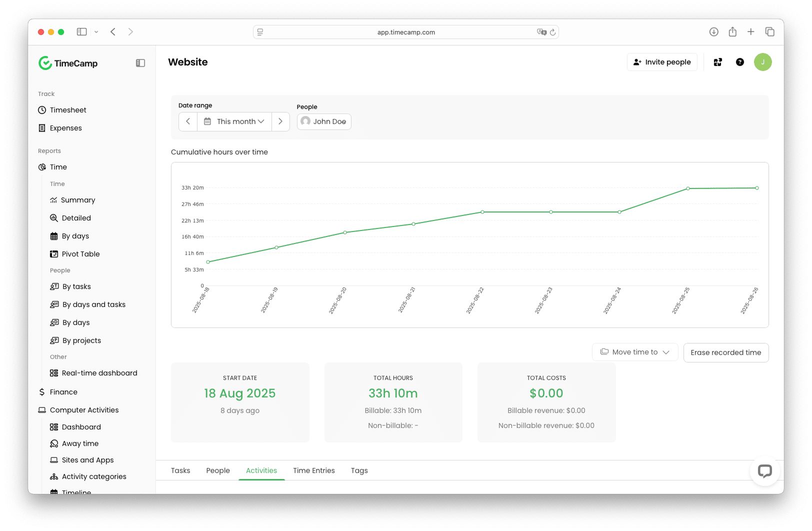The width and height of the screenshot is (812, 531).
Task: Click chart data point for 2025-08-22
Action: [482, 212]
